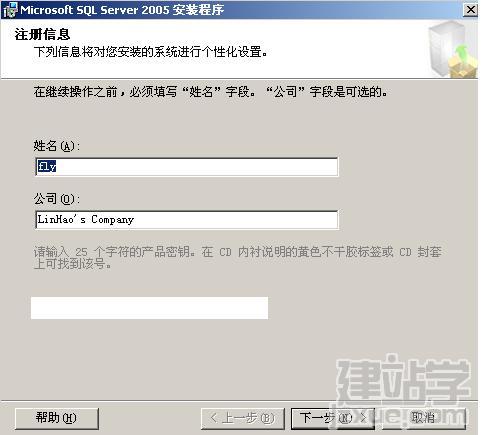Click the window title text 安装程序

(x=198, y=10)
